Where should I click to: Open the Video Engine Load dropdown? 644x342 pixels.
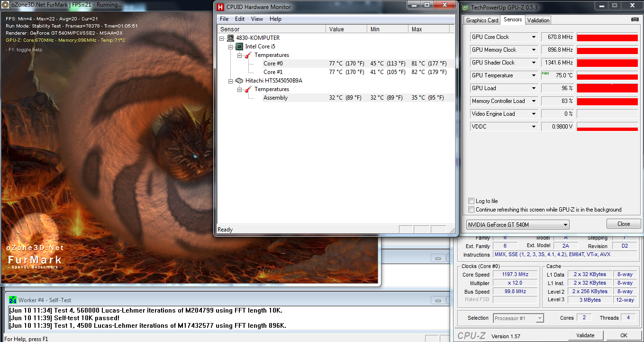click(x=534, y=114)
